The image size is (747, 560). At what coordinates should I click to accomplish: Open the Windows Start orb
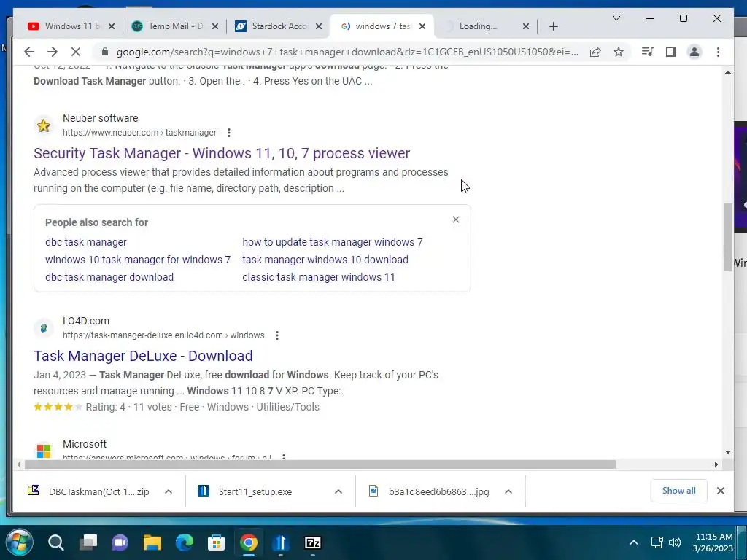pyautogui.click(x=19, y=542)
